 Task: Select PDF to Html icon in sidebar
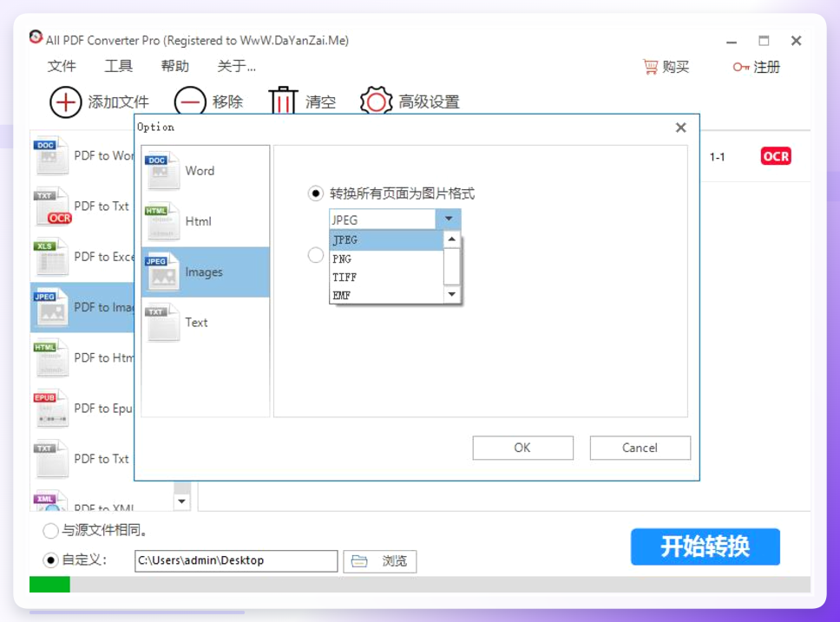(x=51, y=358)
